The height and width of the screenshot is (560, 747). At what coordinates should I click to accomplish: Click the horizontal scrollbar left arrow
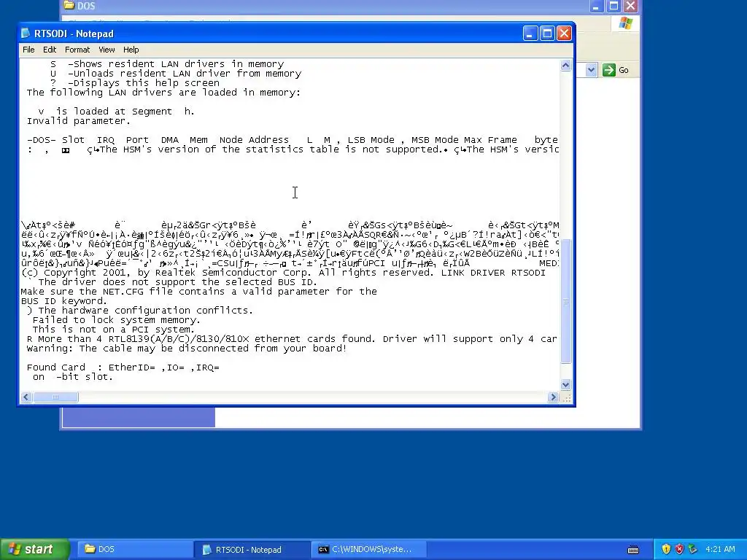pyautogui.click(x=26, y=397)
